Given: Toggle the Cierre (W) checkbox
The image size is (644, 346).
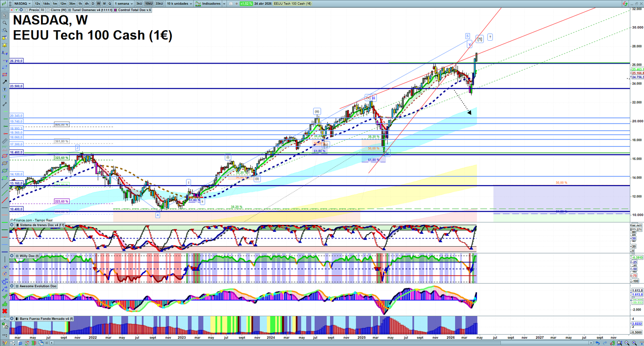Looking at the screenshot, I should 48,10.
